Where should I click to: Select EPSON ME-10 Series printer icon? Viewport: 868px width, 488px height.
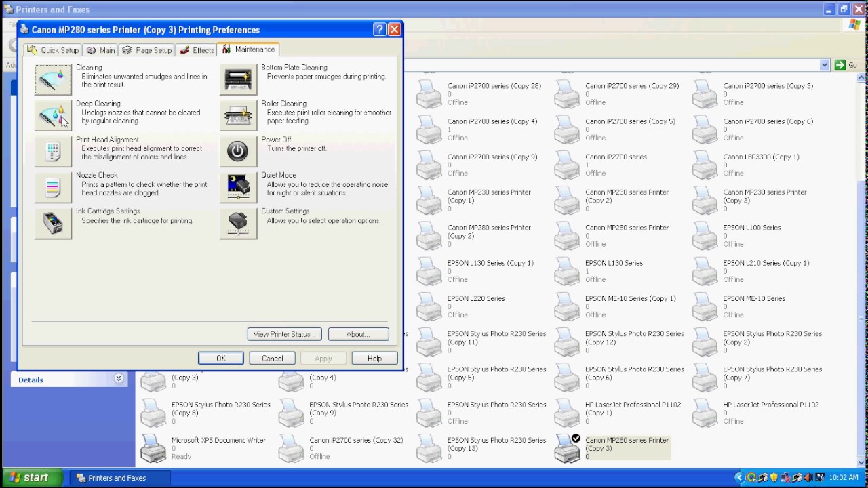pos(705,306)
